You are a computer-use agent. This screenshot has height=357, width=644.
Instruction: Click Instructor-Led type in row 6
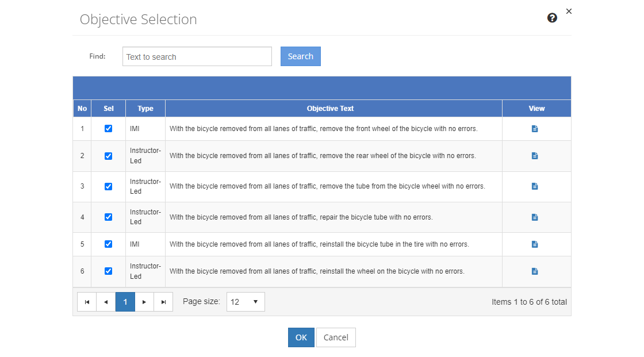[x=145, y=271]
